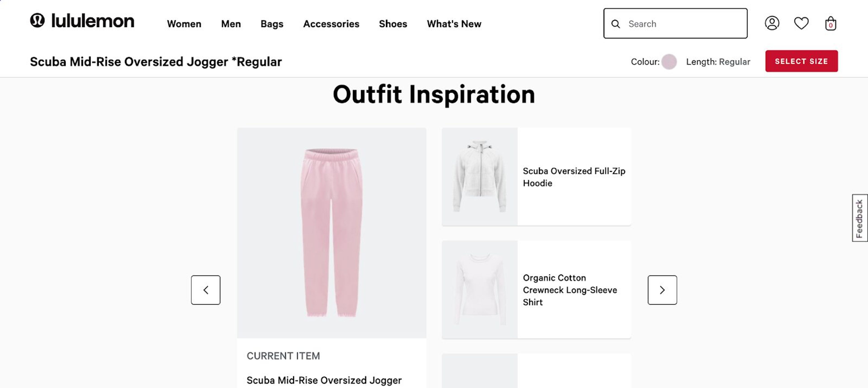Open the Scuba Oversized Full-Zip Hoodie link
The image size is (868, 388).
574,177
